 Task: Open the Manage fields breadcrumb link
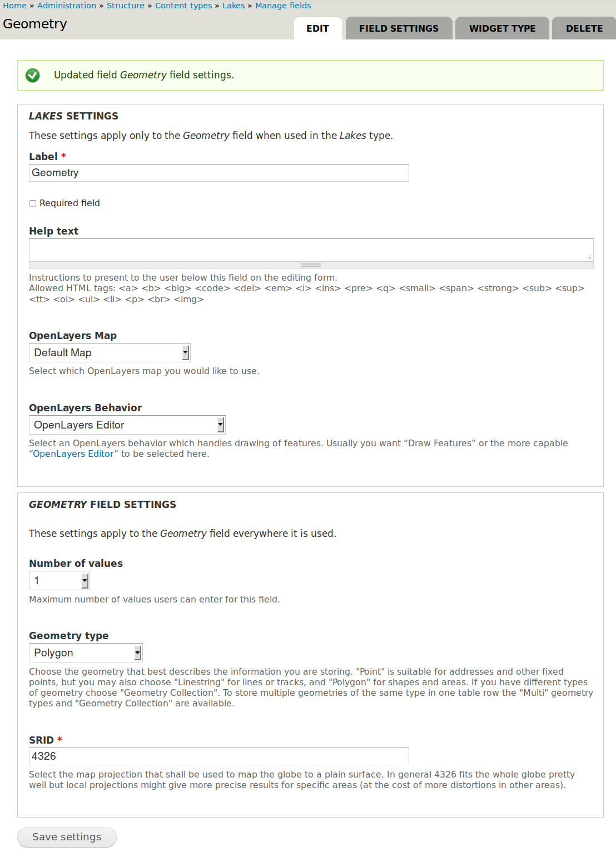(283, 6)
